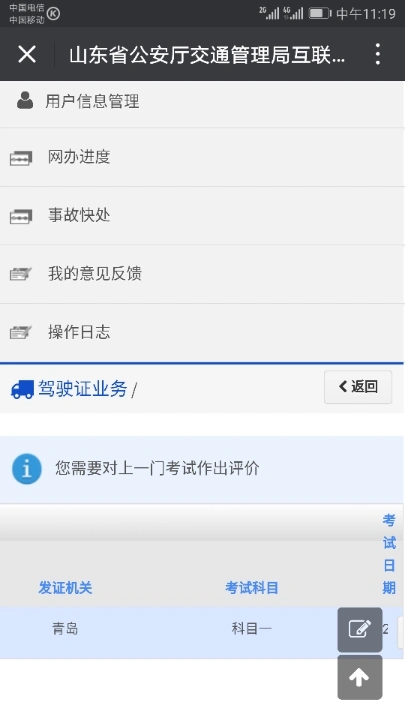The image size is (405, 720).
Task: Sort by 发证机关 column header
Action: (x=65, y=588)
